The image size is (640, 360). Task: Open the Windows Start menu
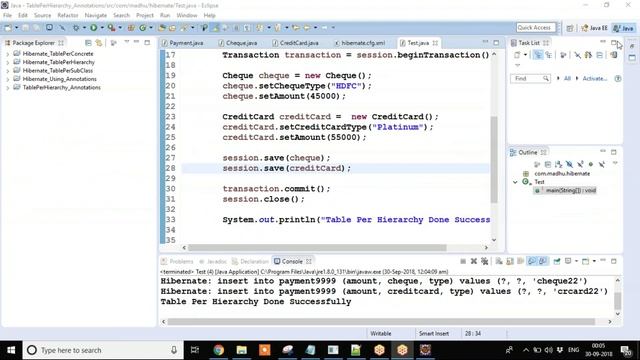click(x=11, y=350)
